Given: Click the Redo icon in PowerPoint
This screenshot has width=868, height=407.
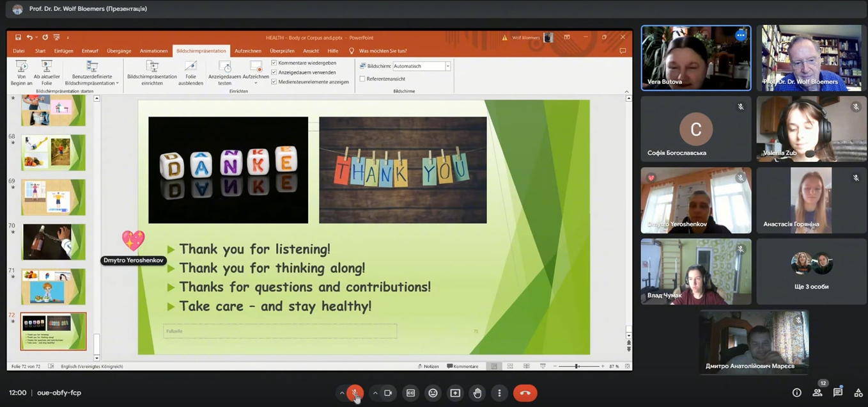Looking at the screenshot, I should point(45,38).
